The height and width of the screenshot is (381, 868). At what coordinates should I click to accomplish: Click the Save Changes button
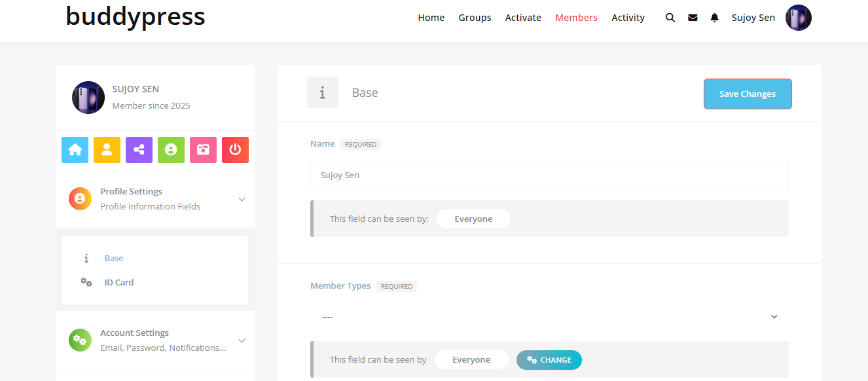click(x=747, y=94)
